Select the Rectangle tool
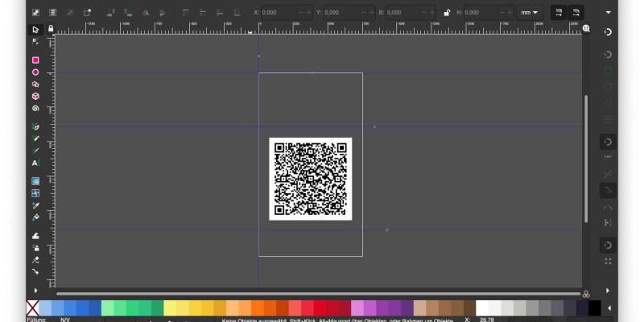This screenshot has width=644, height=322. coord(35,60)
